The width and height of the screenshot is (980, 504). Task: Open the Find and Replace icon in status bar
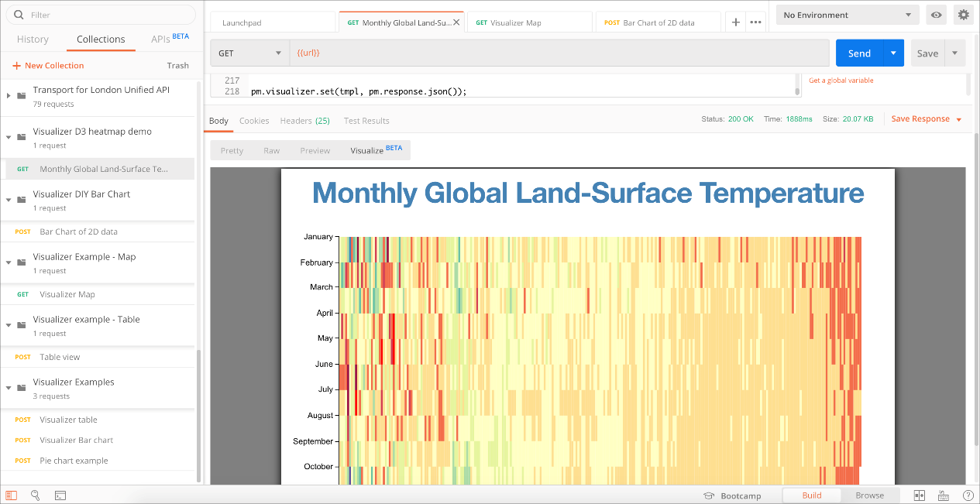point(36,495)
